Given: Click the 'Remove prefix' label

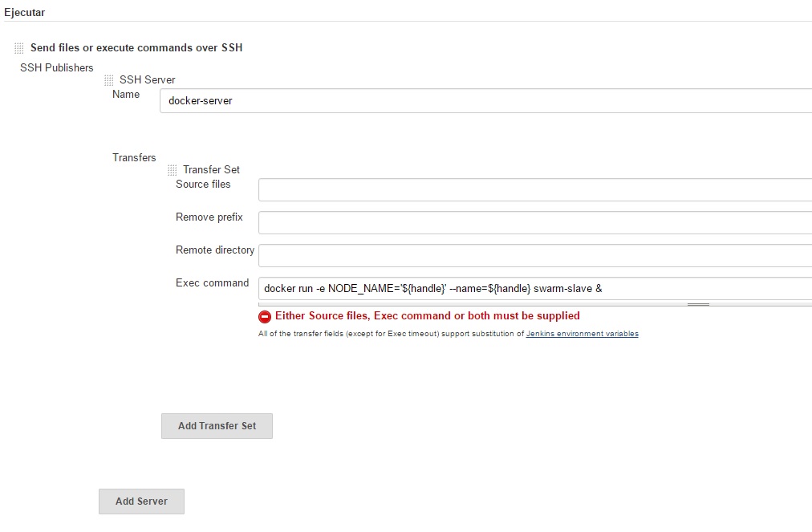Looking at the screenshot, I should tap(209, 217).
